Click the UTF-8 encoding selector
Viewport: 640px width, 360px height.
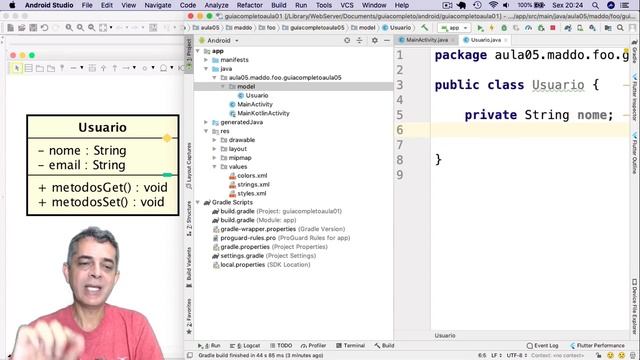[x=516, y=356]
